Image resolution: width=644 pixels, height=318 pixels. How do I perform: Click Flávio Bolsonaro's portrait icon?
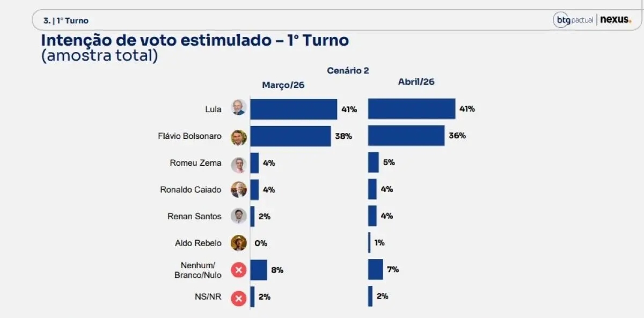click(239, 137)
